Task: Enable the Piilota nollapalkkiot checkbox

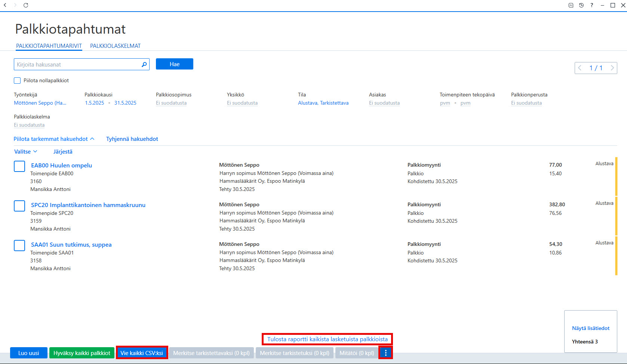Action: click(17, 80)
